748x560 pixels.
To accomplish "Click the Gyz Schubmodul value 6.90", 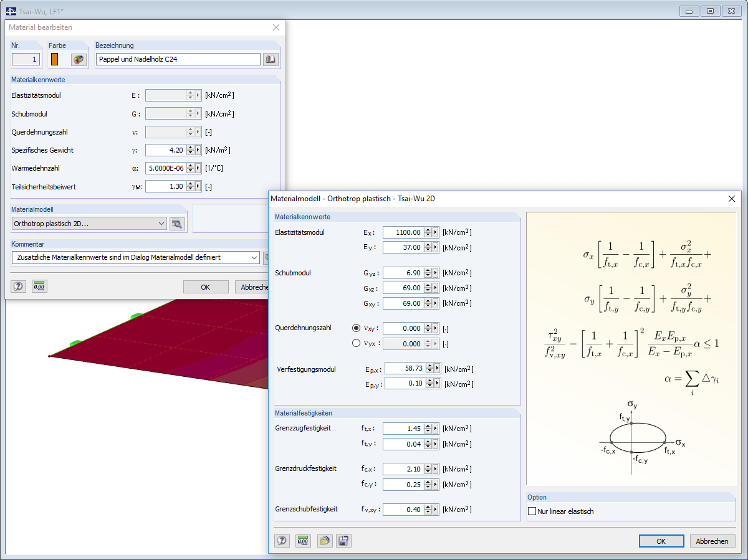I will coord(403,273).
